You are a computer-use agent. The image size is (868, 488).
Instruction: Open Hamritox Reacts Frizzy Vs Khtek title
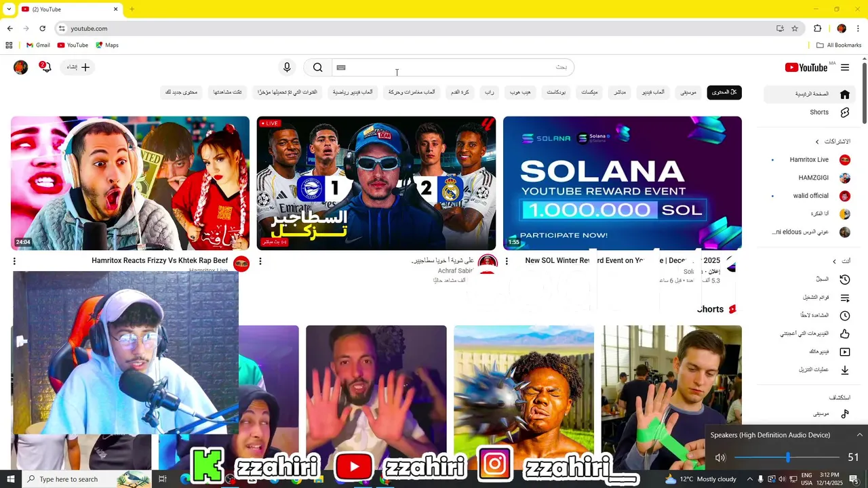click(x=160, y=260)
